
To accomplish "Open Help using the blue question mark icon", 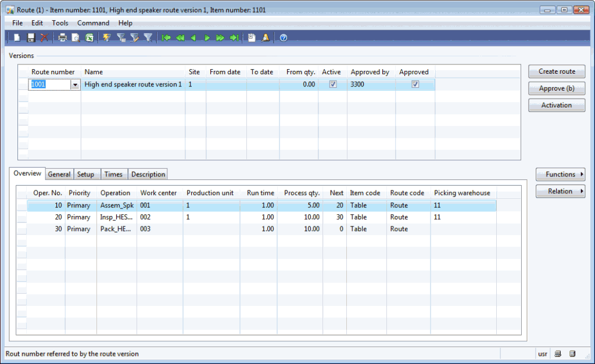I will [283, 37].
